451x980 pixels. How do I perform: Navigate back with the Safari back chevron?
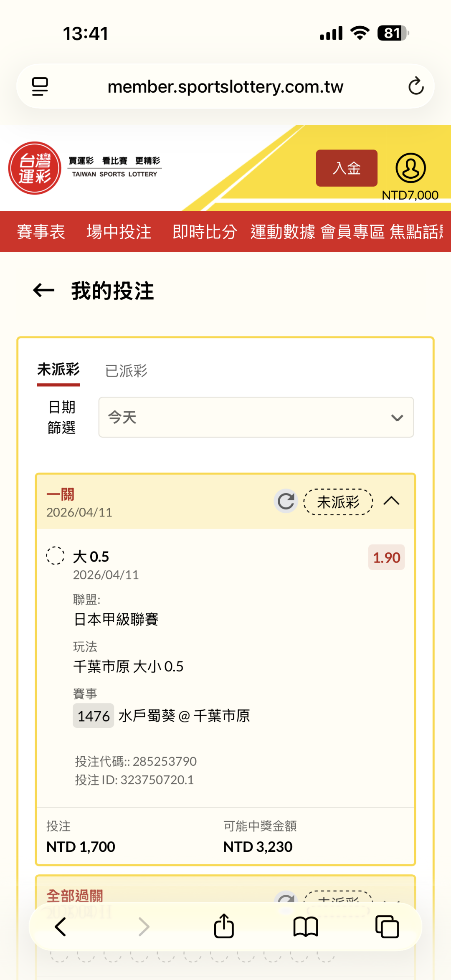(61, 927)
